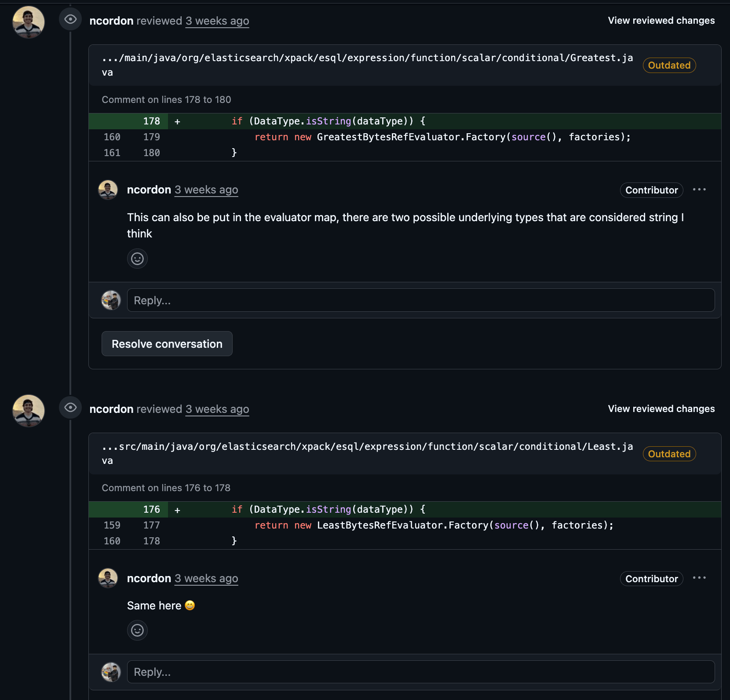Add emoji reaction to "Same here" comment
The height and width of the screenshot is (700, 730).
[x=137, y=630]
